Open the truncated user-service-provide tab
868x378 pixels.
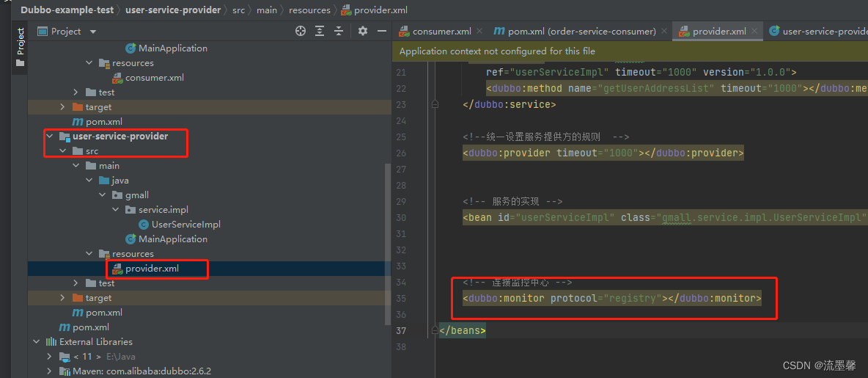pos(818,32)
